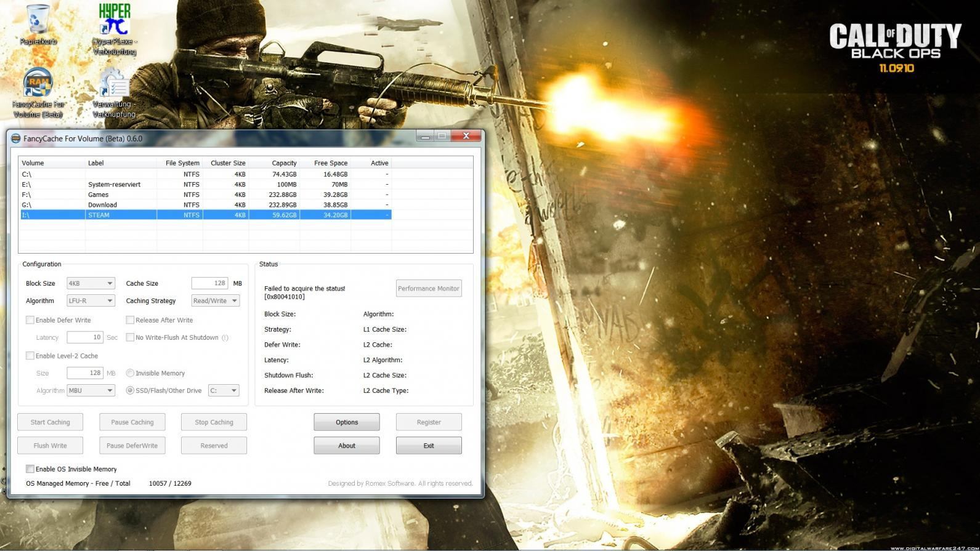Open the Level-2 Algorithm MBU dropdown

(x=91, y=390)
